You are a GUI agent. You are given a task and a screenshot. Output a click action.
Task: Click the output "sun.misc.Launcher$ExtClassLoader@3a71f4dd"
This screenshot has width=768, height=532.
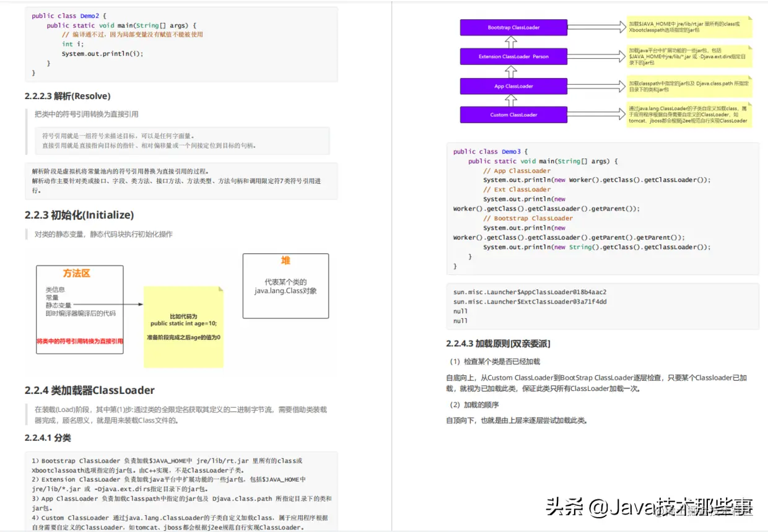(x=530, y=302)
